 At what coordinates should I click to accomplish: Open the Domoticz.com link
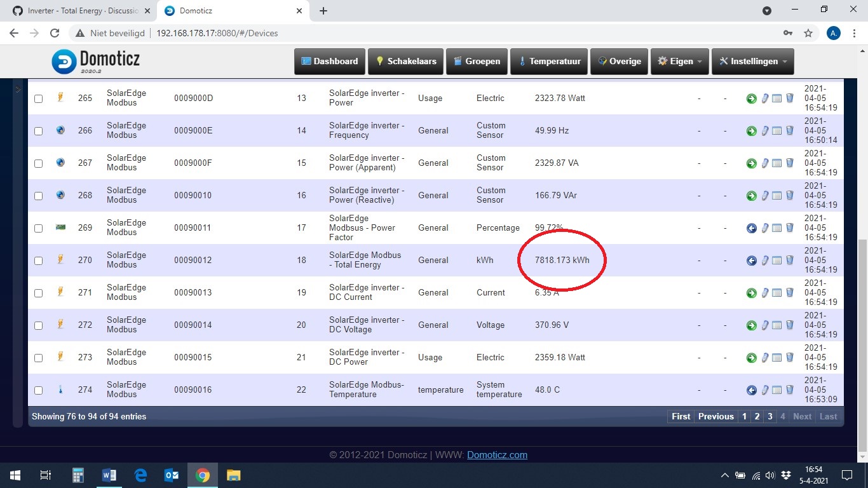[x=497, y=455]
